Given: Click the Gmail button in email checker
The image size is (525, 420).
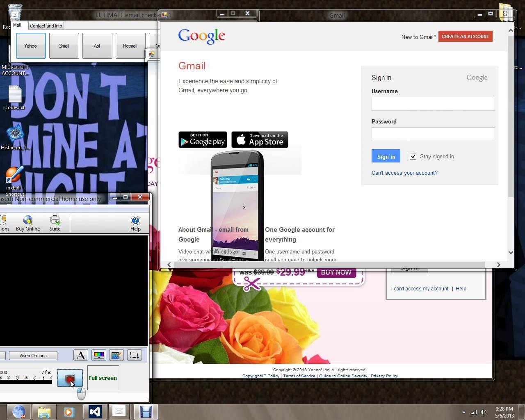Looking at the screenshot, I should [64, 46].
